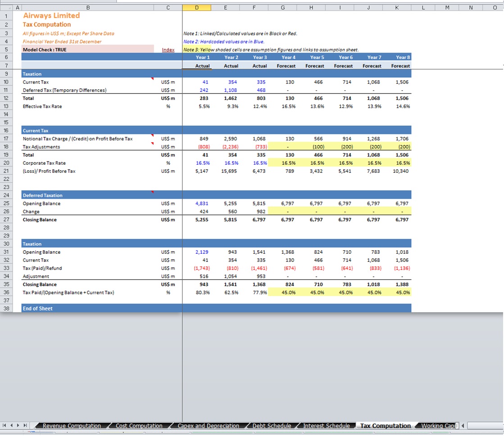Screen dimensions: 504x436
Task: Follow the Index hyperlink
Action: point(168,49)
